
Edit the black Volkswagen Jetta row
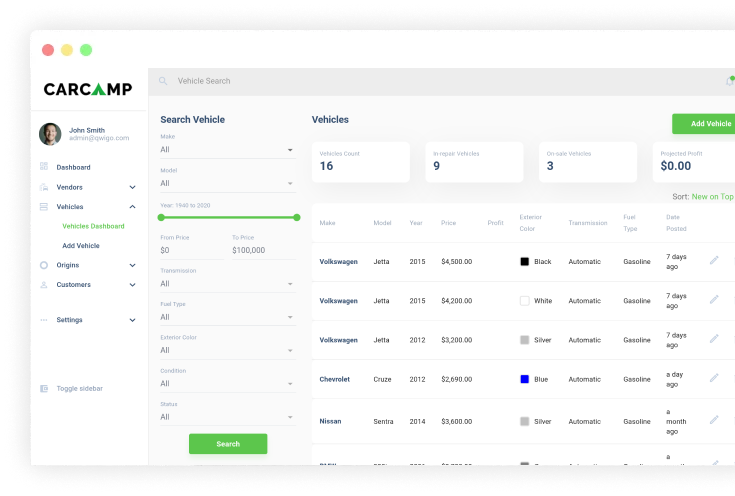point(714,260)
